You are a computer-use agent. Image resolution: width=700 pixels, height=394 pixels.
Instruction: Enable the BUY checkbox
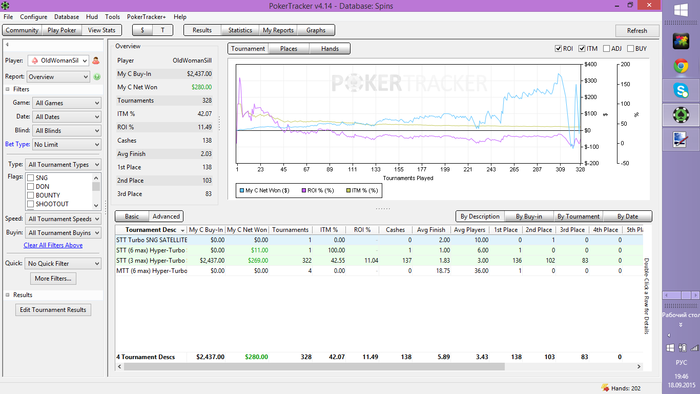630,49
